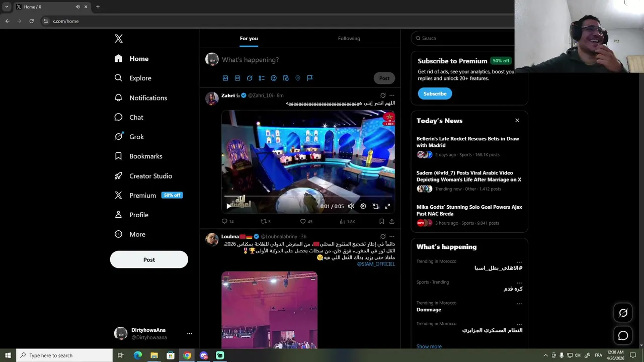Open the Dommage trending topic

click(x=429, y=310)
